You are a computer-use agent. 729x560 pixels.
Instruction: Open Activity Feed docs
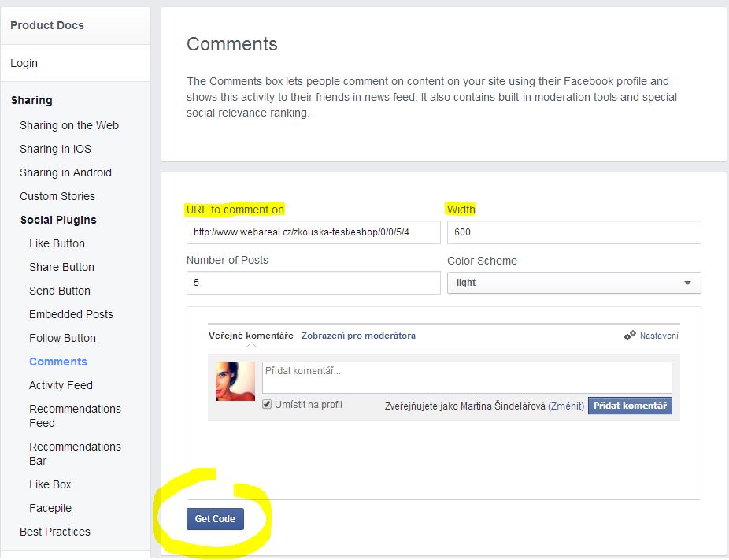61,385
